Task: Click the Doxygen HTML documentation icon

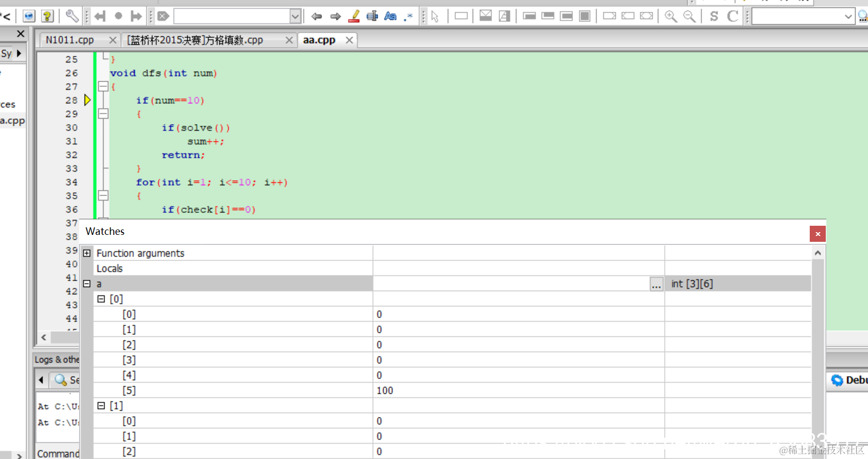Action: click(29, 16)
